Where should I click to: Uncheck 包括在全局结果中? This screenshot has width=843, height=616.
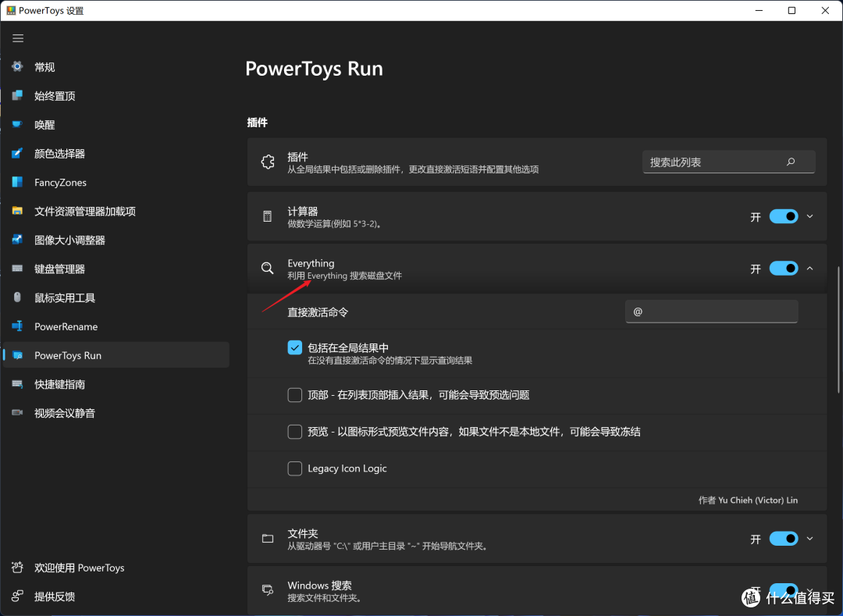pyautogui.click(x=294, y=347)
